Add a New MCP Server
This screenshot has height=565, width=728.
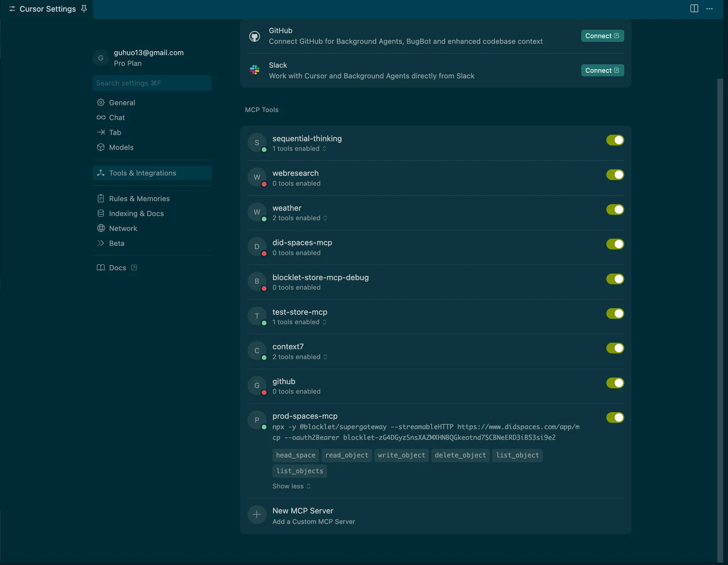pos(435,516)
